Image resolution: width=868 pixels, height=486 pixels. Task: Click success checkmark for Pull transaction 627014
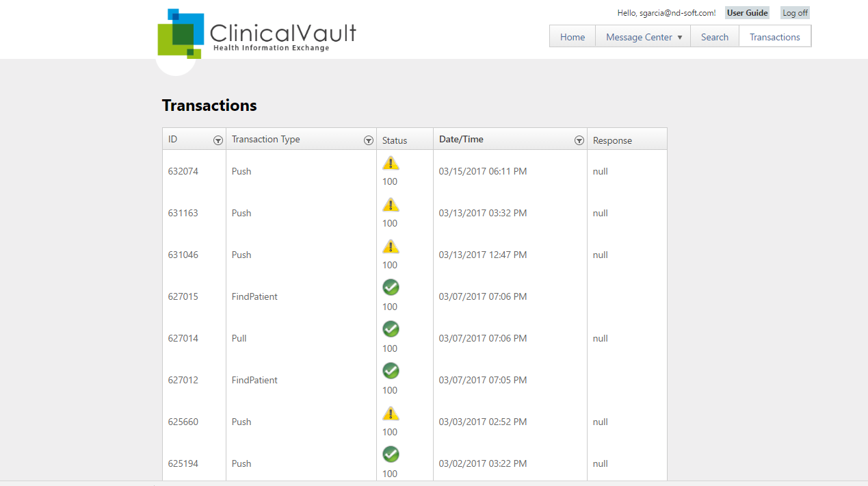(391, 329)
